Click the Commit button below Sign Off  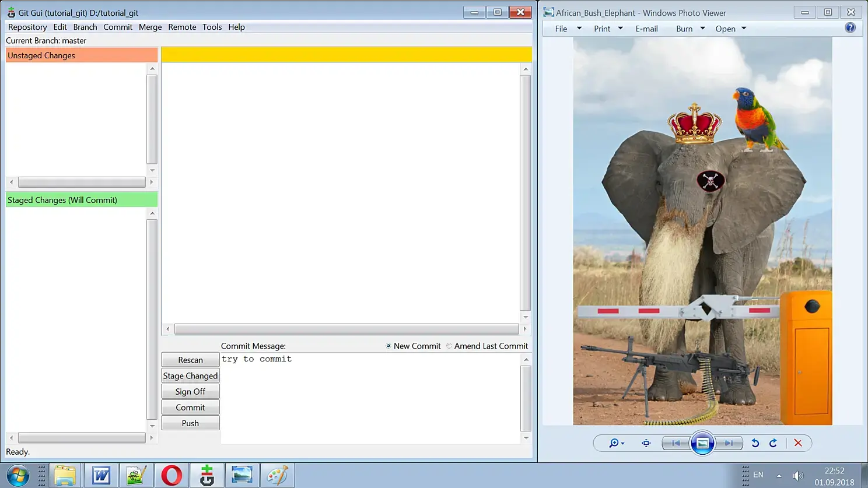[x=190, y=407]
